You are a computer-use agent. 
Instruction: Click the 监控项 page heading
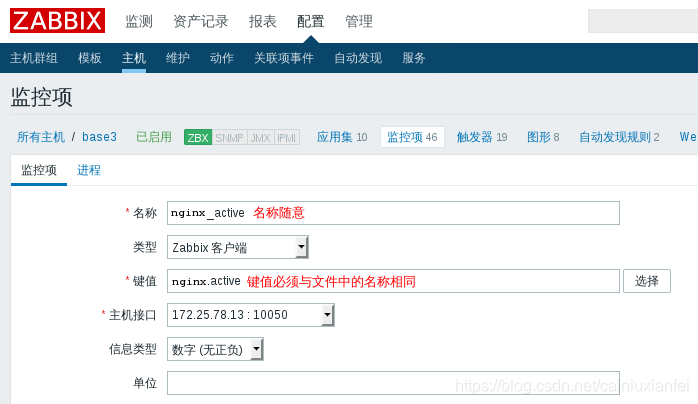pyautogui.click(x=41, y=97)
